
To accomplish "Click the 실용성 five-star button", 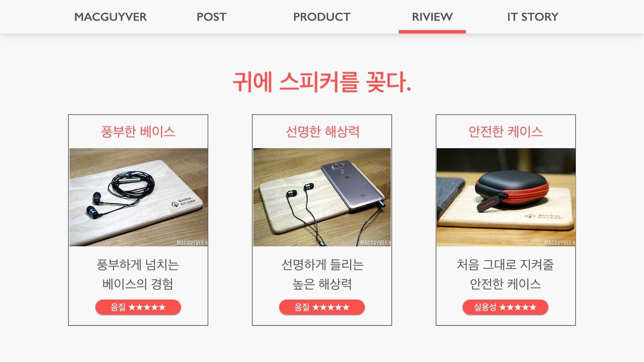I will [x=506, y=307].
